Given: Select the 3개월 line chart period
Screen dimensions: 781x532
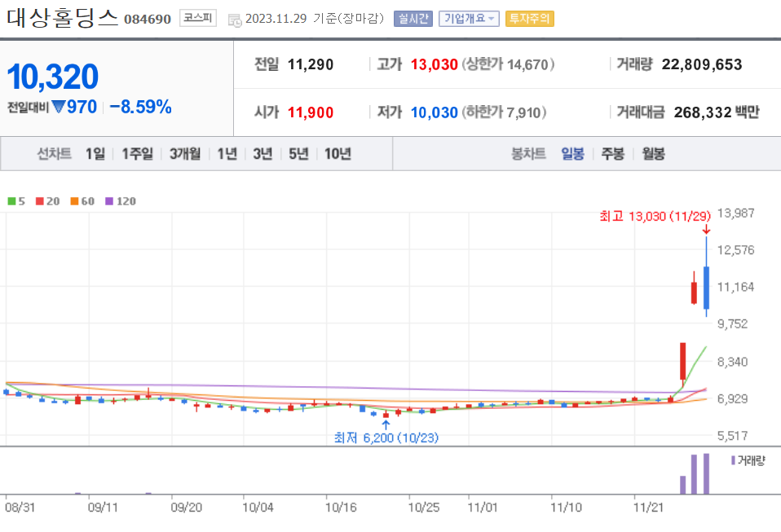Looking at the screenshot, I should (x=185, y=154).
